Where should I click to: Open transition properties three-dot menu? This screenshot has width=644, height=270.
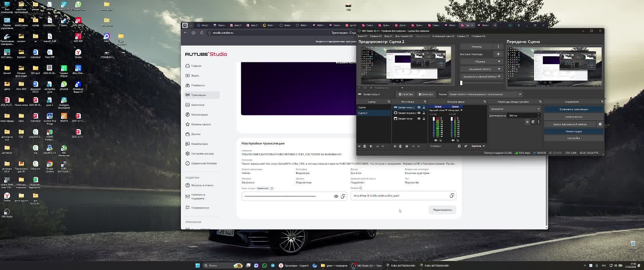[x=538, y=122]
